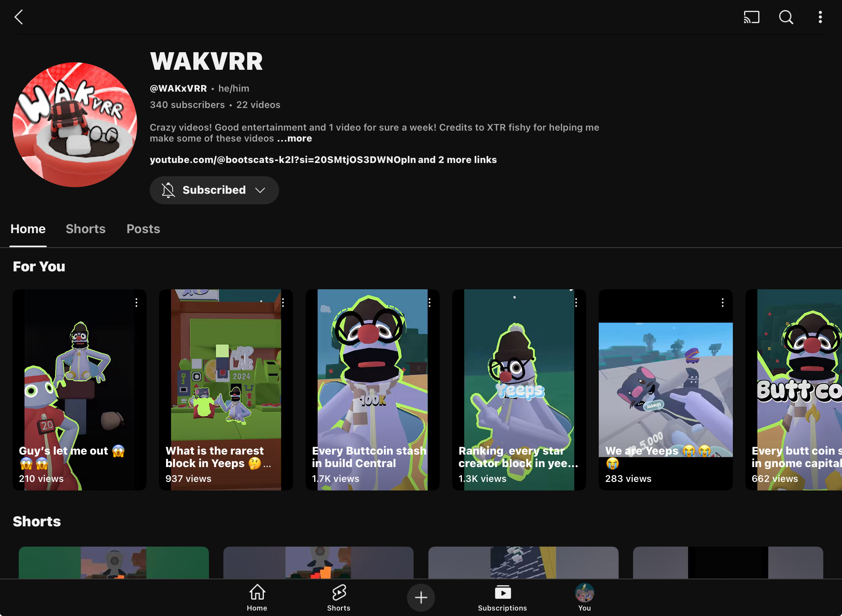Click the 'he/him' pronouns text
The width and height of the screenshot is (842, 616).
[x=234, y=89]
